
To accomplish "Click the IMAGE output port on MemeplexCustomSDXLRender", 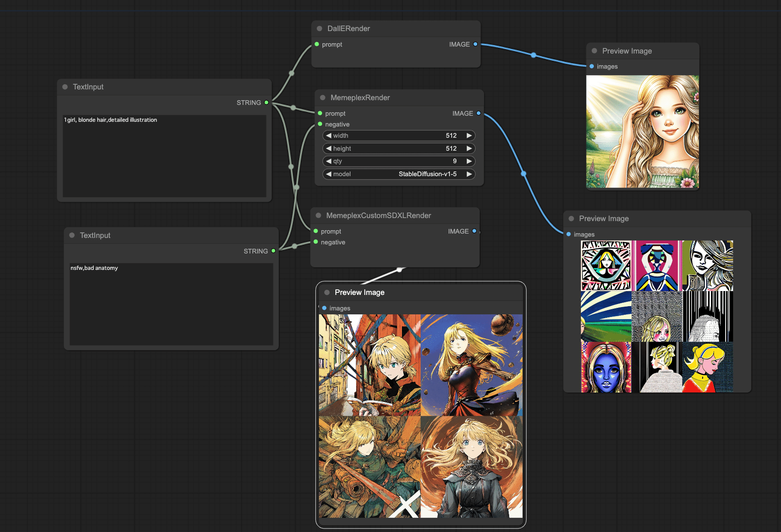I will coord(475,231).
